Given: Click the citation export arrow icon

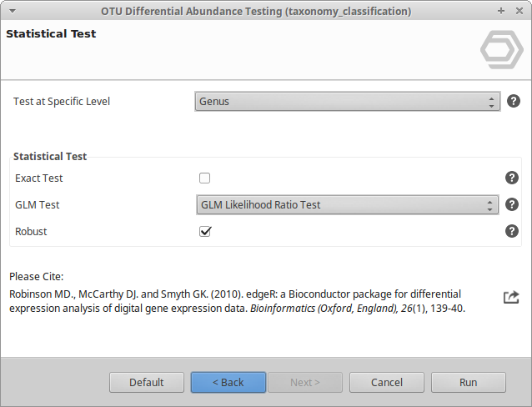Looking at the screenshot, I should click(x=511, y=297).
